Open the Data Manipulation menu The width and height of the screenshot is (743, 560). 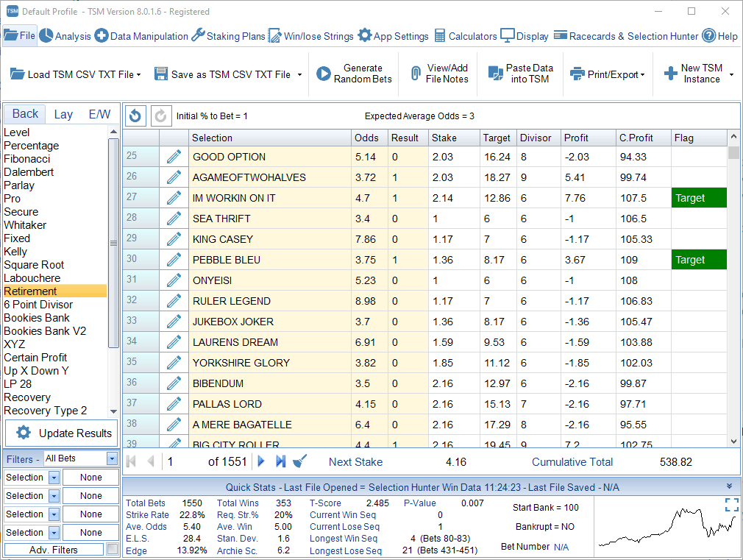(x=141, y=36)
